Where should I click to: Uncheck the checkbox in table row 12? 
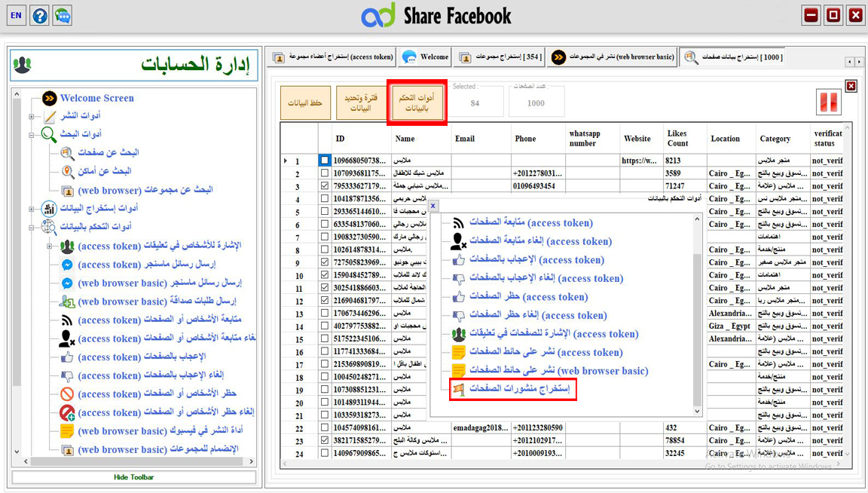tap(325, 301)
